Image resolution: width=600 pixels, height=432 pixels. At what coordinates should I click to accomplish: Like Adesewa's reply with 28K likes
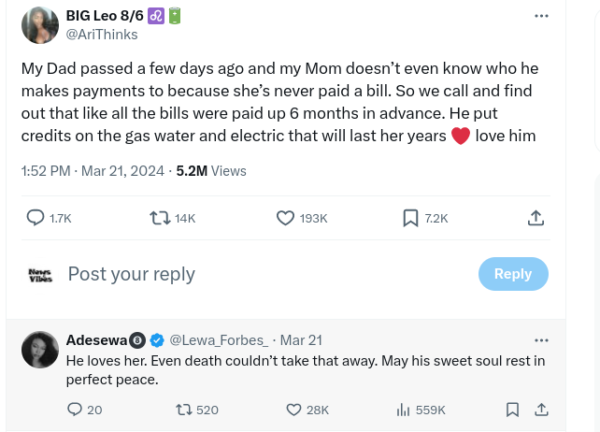(294, 409)
